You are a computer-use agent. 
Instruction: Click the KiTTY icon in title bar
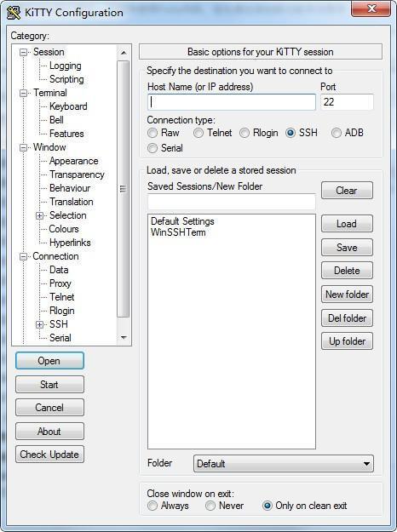14,13
